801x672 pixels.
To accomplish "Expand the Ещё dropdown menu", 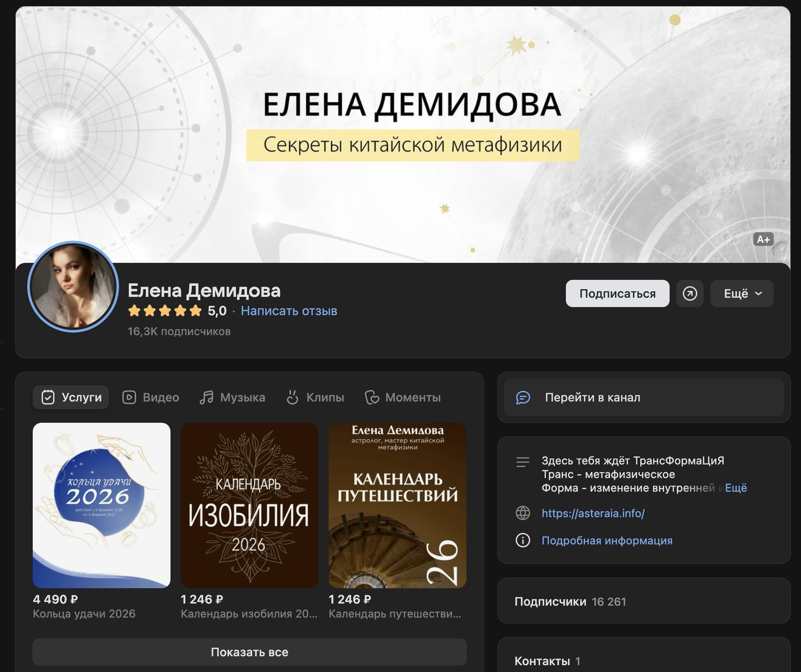I will 742,293.
